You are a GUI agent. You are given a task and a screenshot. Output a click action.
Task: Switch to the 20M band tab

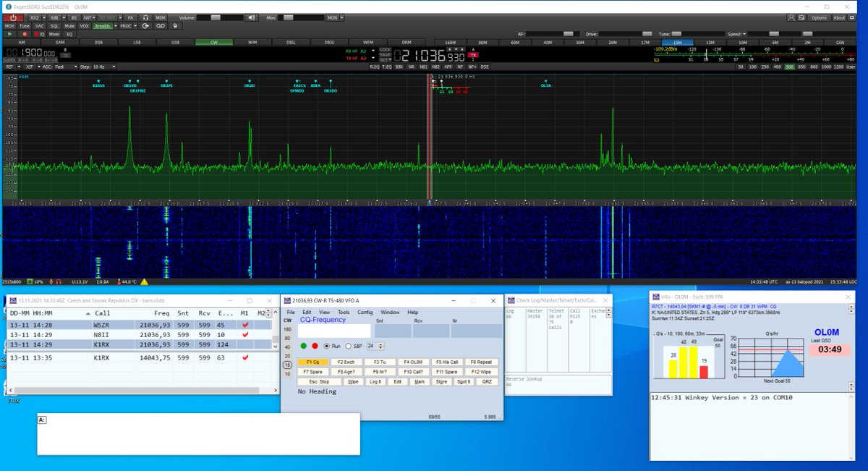613,42
